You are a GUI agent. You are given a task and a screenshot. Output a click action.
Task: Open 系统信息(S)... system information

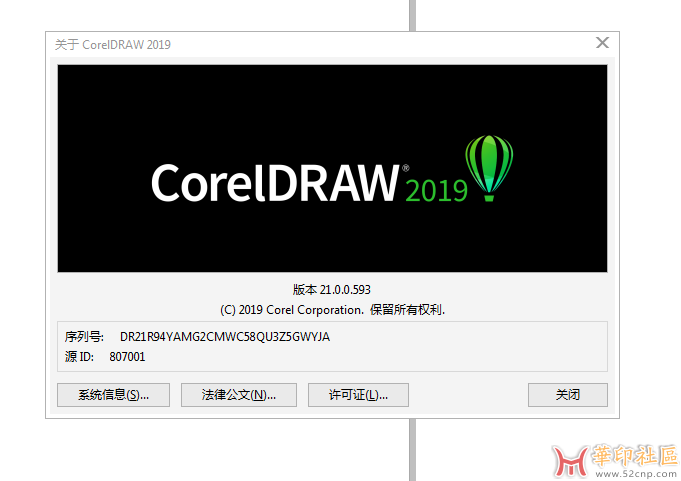(114, 395)
